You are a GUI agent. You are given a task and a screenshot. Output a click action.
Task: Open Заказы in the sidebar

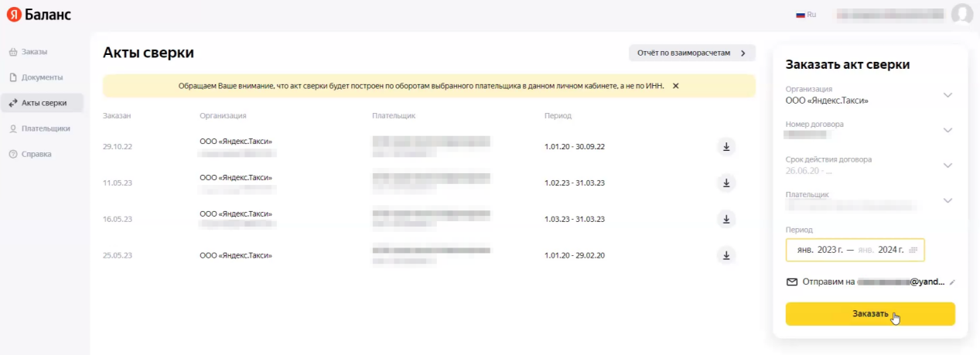click(35, 52)
